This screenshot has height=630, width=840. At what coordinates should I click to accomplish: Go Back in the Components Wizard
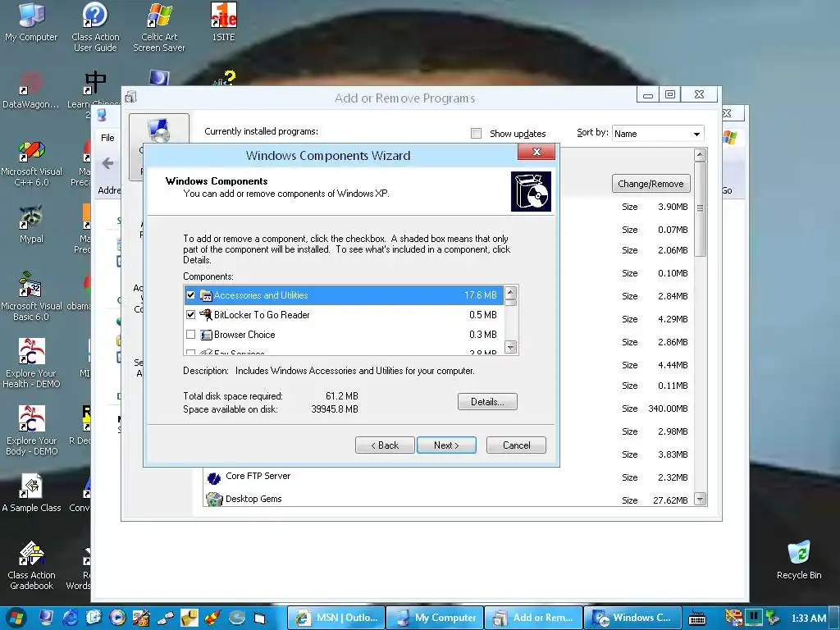pos(385,445)
